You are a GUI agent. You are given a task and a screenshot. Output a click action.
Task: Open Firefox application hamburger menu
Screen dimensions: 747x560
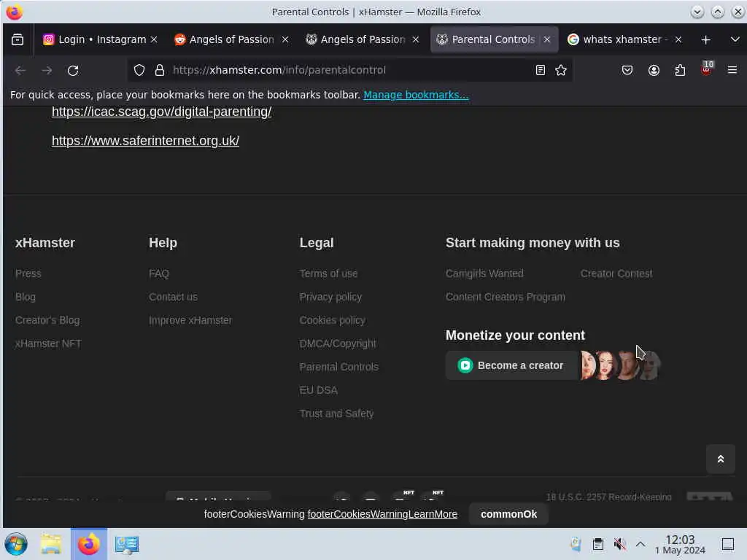(732, 71)
